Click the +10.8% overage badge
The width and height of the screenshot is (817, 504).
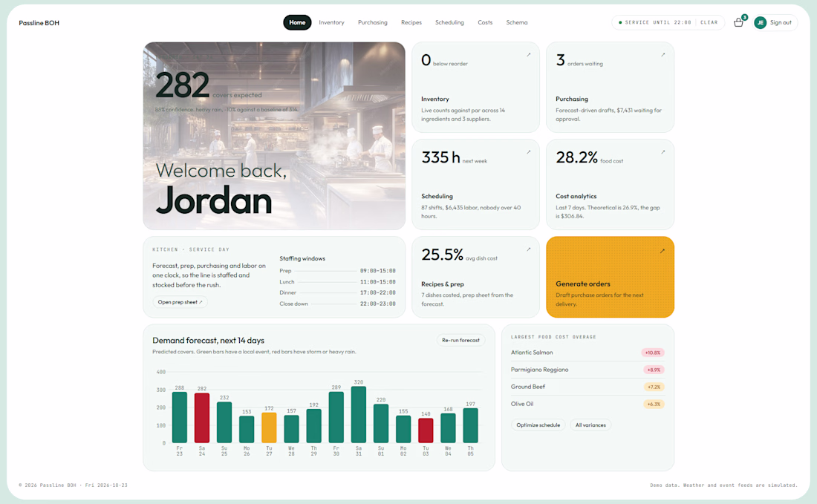click(653, 353)
